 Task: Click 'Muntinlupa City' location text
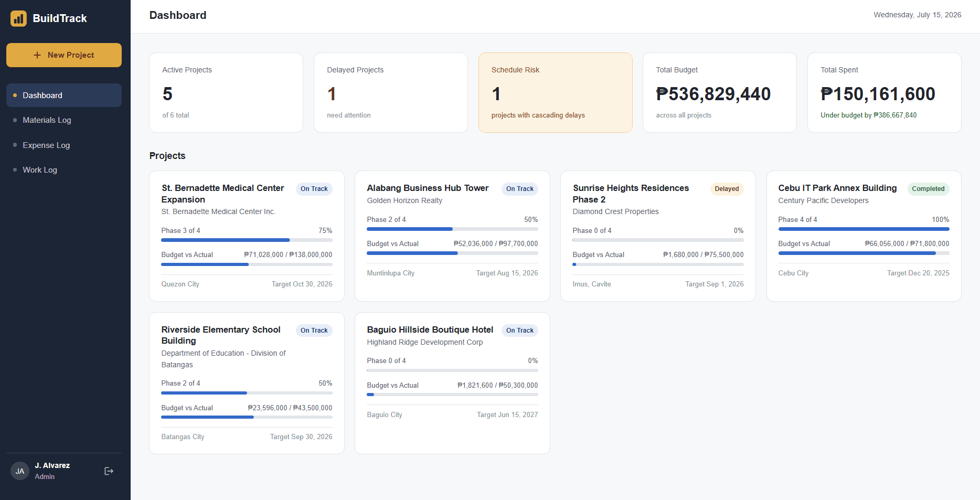[391, 273]
